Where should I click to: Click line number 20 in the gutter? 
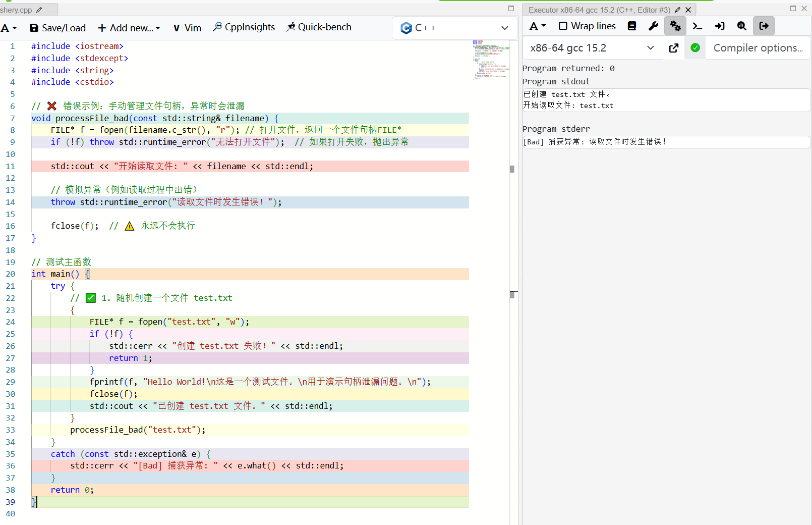[11, 274]
